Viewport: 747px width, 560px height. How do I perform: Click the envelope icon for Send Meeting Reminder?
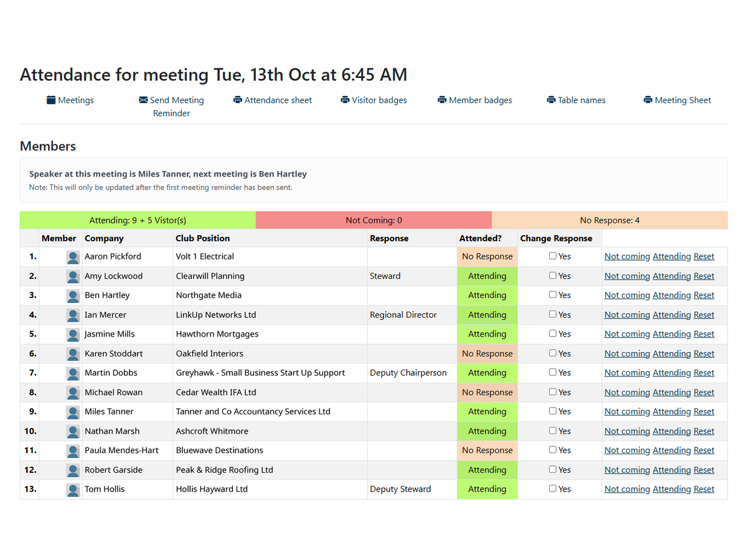pyautogui.click(x=143, y=100)
